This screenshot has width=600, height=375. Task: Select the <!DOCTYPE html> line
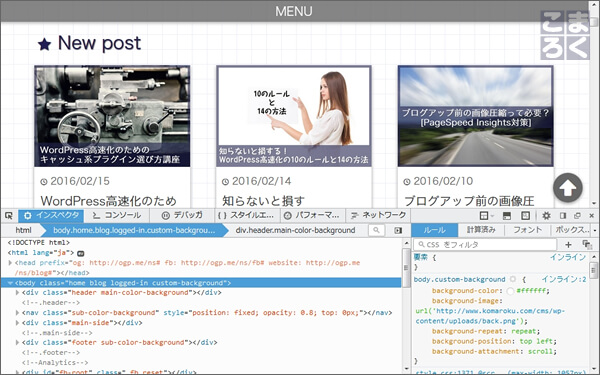pos(39,243)
